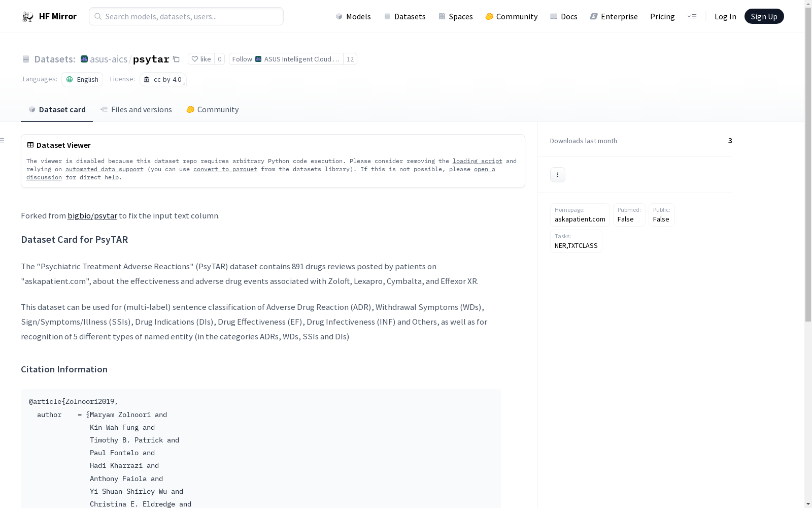Viewport: 812px width, 508px height.
Task: Click the Pubmed False tag
Action: tap(629, 215)
